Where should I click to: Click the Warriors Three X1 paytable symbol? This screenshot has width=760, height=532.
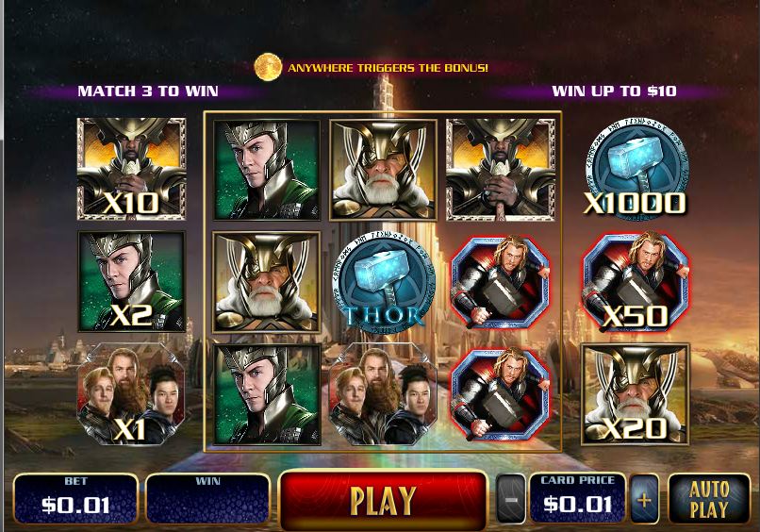click(131, 394)
